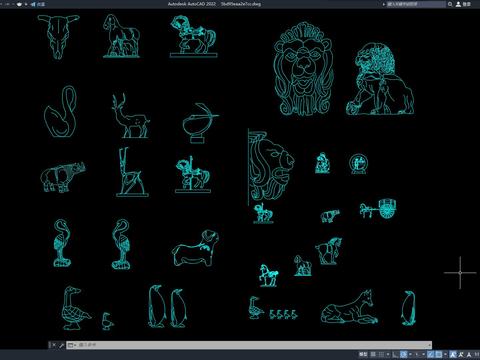The width and height of the screenshot is (480, 360).
Task: Click the sign-in text beside user icon
Action: click(x=466, y=4)
